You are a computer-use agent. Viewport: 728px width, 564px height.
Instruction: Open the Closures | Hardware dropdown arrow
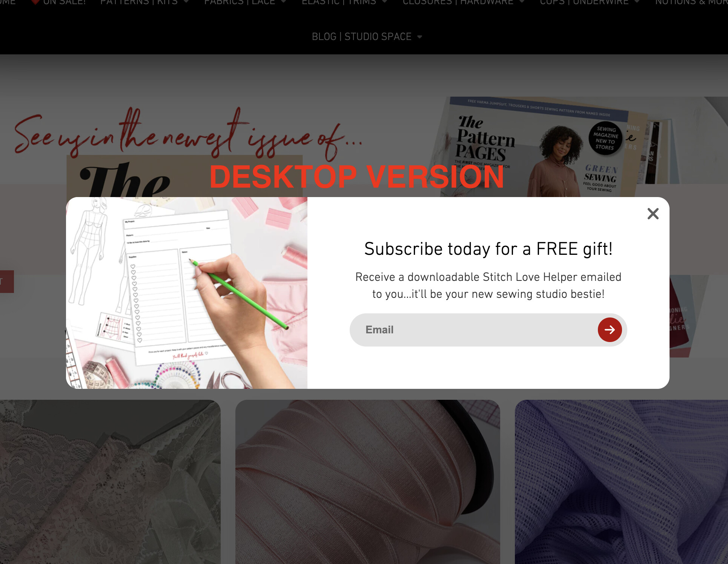[x=522, y=2]
